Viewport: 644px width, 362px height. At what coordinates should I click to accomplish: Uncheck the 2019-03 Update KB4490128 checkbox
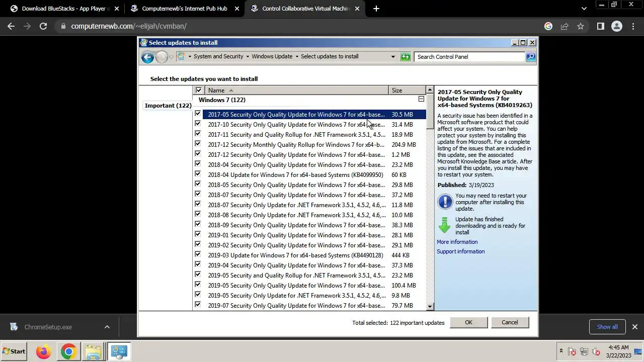coord(198,255)
